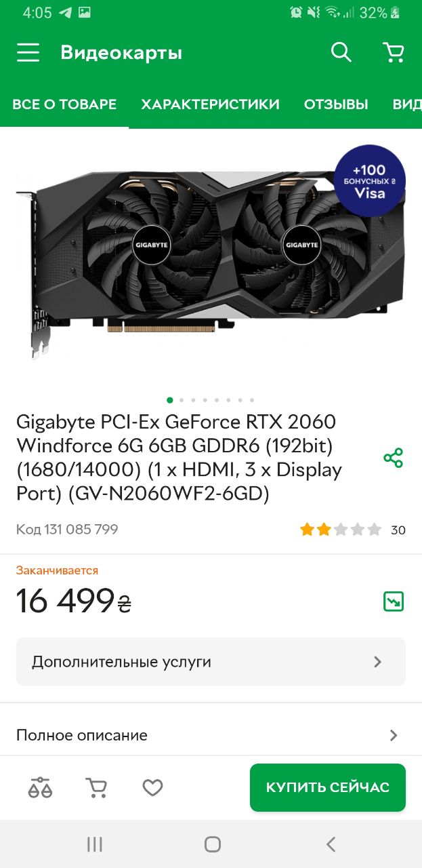422x868 pixels.
Task: Add product to comparison scales icon
Action: [x=40, y=787]
